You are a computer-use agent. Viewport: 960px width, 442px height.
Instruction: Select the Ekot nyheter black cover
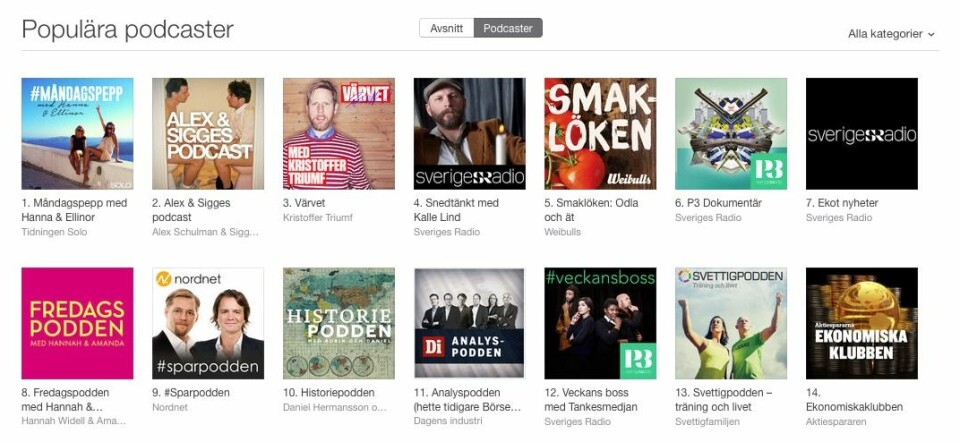click(861, 134)
